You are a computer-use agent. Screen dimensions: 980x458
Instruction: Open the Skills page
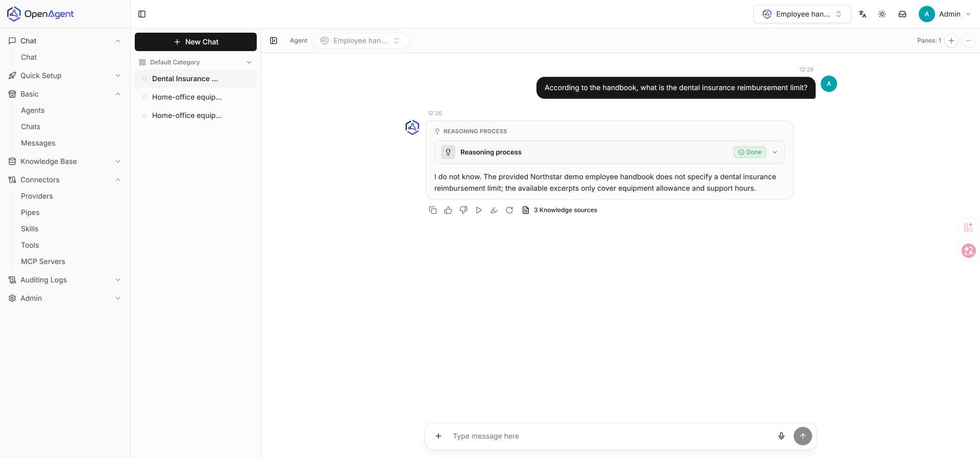(30, 229)
